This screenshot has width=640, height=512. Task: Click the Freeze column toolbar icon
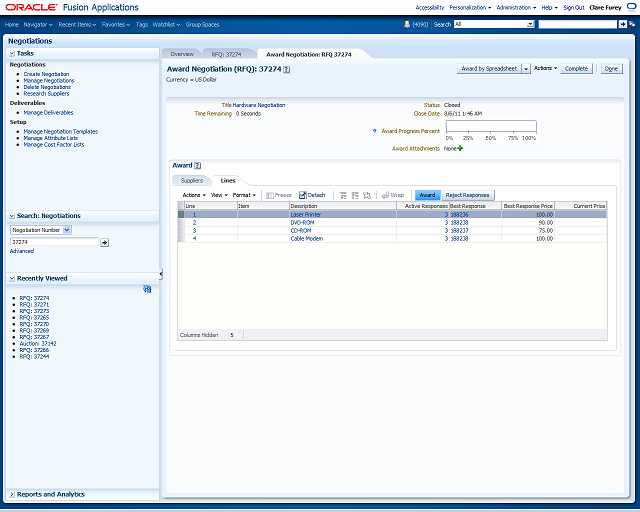pyautogui.click(x=279, y=195)
